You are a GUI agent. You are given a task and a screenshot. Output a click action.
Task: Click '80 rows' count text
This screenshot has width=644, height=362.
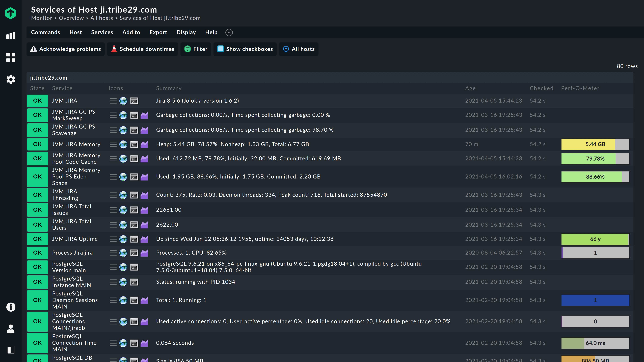(627, 66)
